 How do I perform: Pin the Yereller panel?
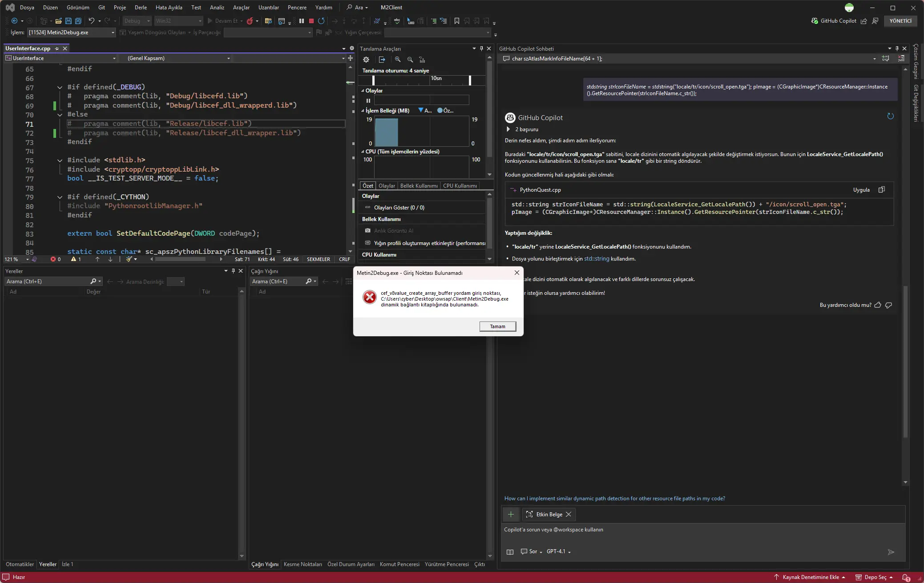233,271
